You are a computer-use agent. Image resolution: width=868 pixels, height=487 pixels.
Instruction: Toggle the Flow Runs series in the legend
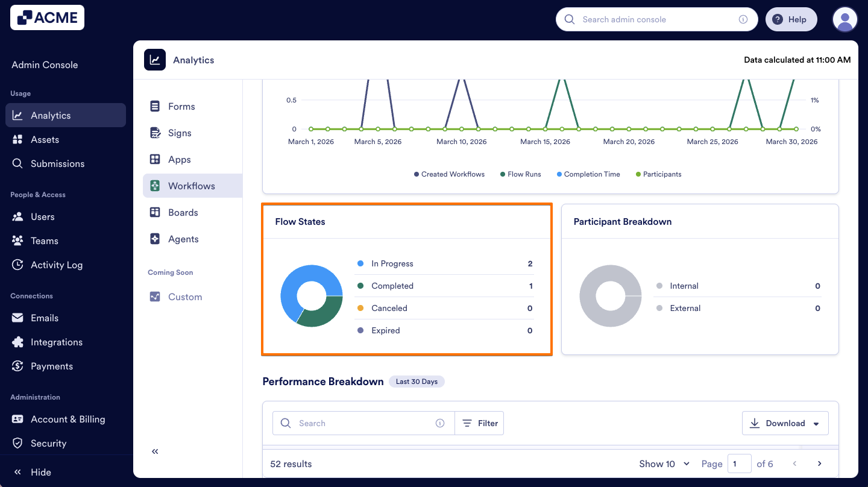point(520,174)
